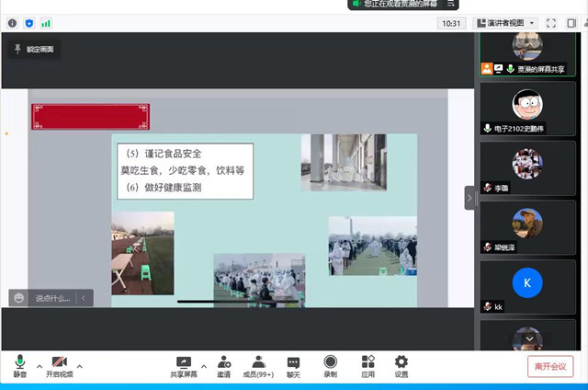
Task: Collapse the chat input with left chevron
Action: coord(84,298)
